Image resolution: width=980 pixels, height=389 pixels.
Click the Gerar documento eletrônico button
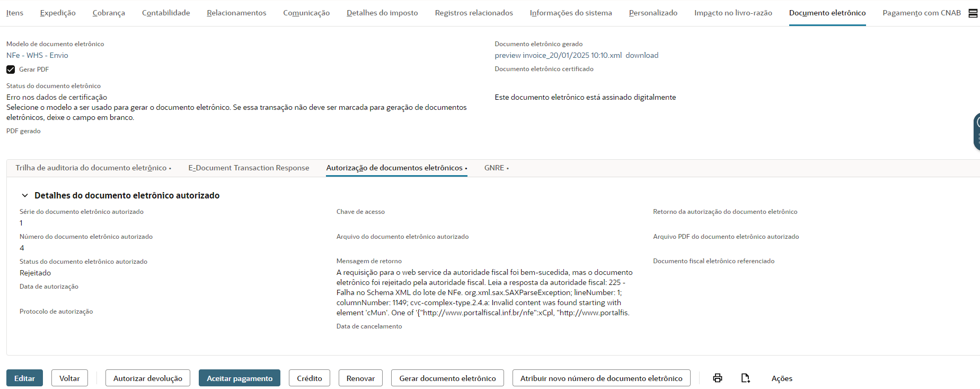[447, 378]
